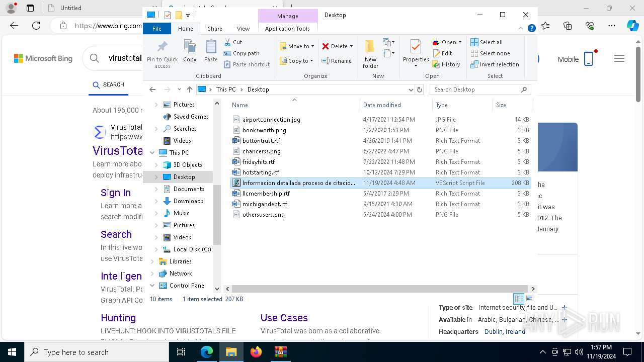Click the Windows Start button
644x362 pixels.
[12, 352]
